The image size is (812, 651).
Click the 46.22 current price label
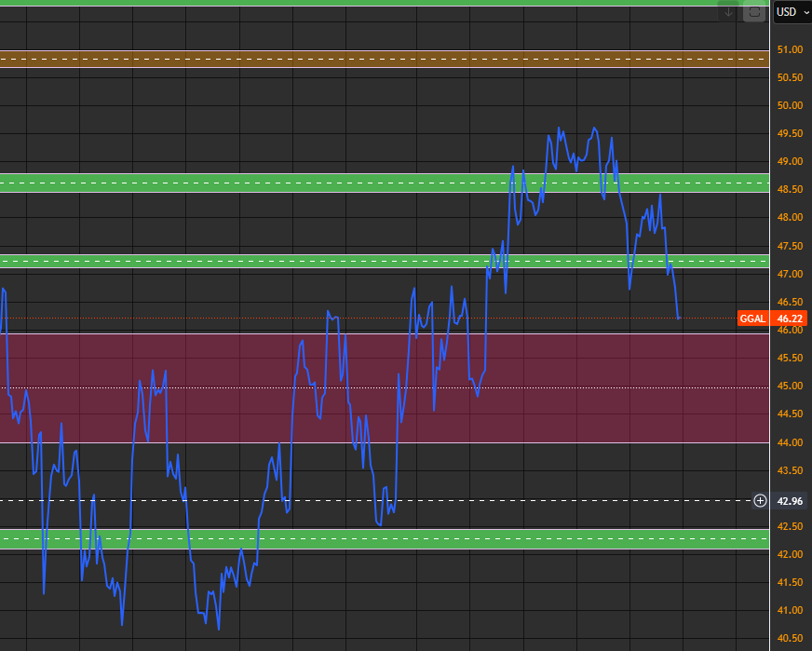pyautogui.click(x=790, y=319)
